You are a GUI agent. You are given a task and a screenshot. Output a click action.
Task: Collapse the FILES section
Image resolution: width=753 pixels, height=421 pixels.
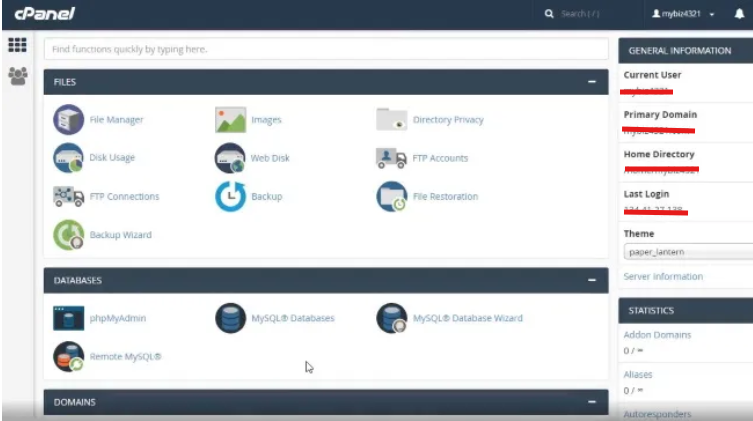tap(592, 82)
